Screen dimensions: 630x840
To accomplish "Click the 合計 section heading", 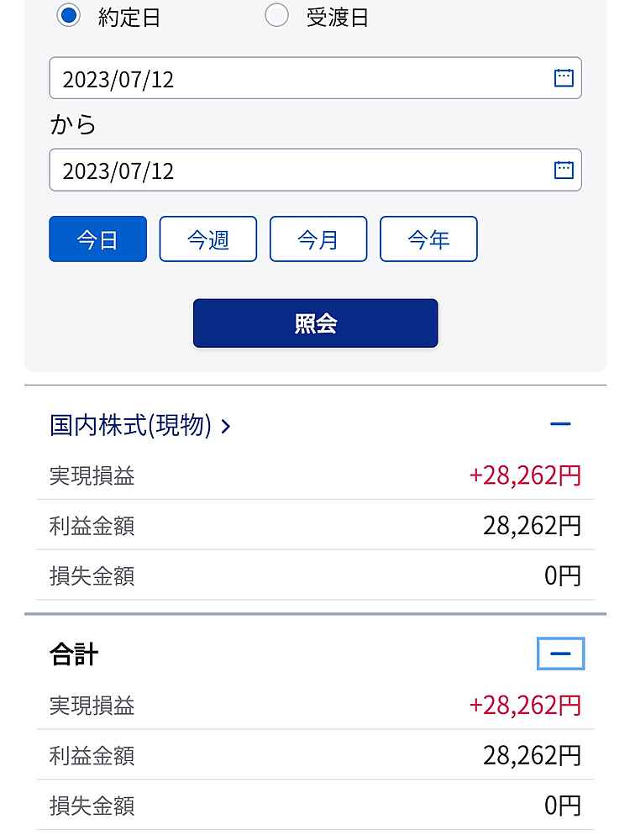I will (74, 654).
